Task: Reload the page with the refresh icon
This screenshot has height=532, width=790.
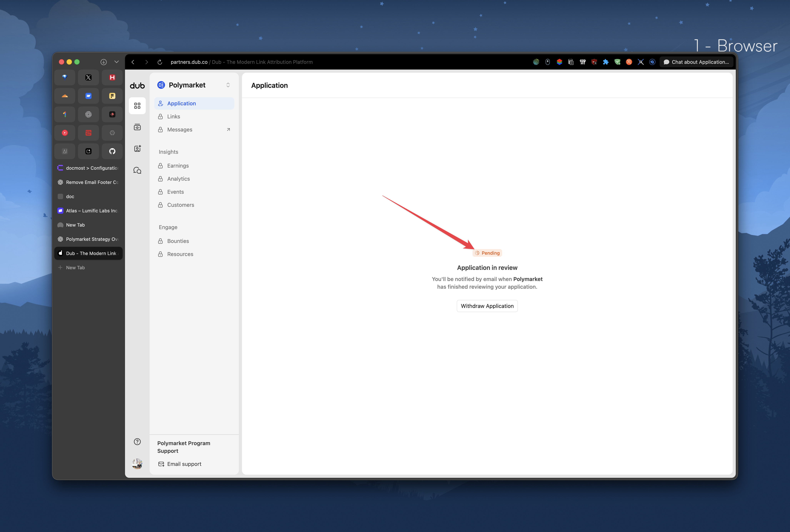Action: [160, 62]
